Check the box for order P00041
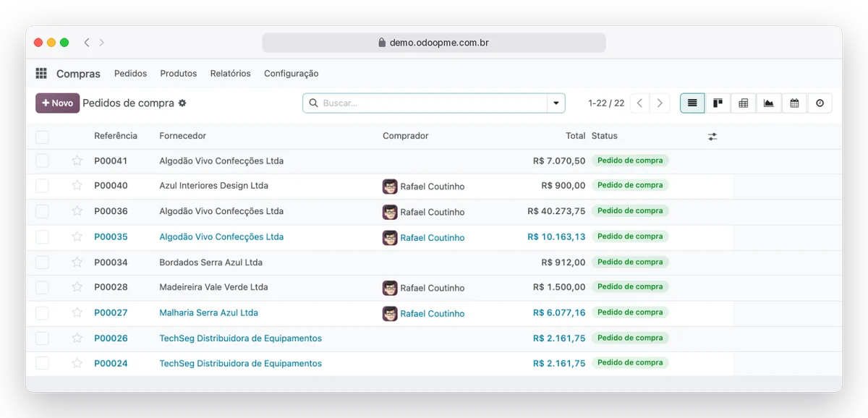This screenshot has height=418, width=868. click(x=42, y=161)
